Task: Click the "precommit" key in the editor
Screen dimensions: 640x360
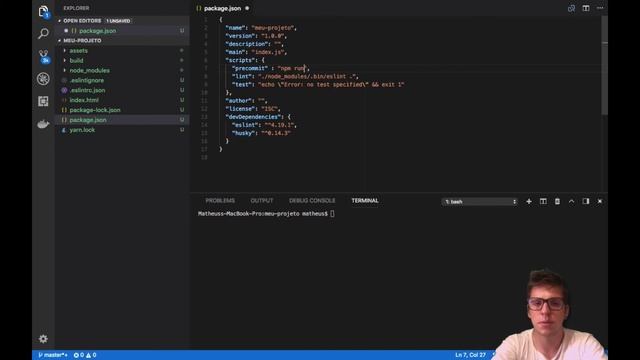Action: (250, 68)
